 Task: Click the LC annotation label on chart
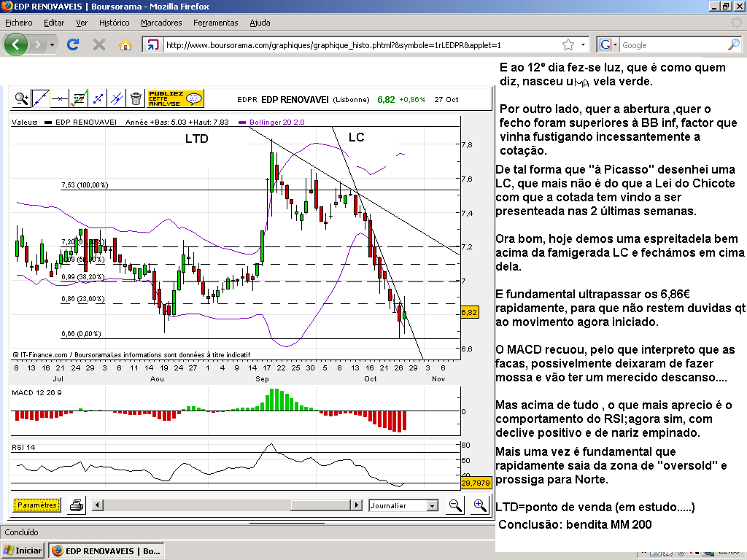[356, 137]
